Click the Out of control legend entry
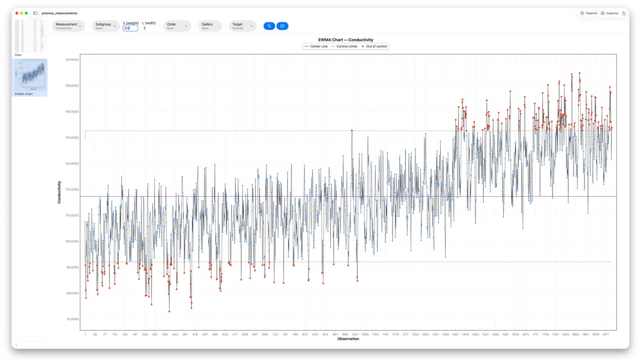Viewport: 641px width, 364px height. click(x=375, y=46)
